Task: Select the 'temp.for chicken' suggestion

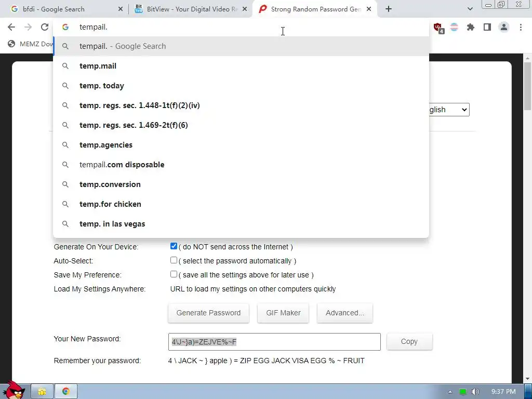Action: coord(241,204)
